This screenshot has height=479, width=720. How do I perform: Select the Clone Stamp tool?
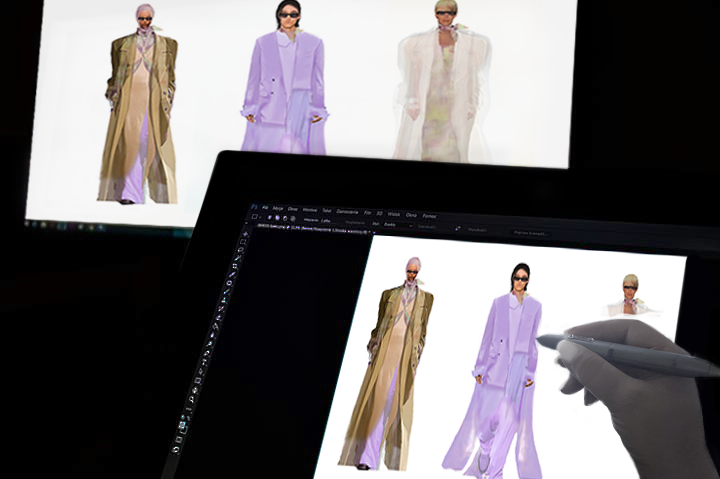(x=224, y=300)
